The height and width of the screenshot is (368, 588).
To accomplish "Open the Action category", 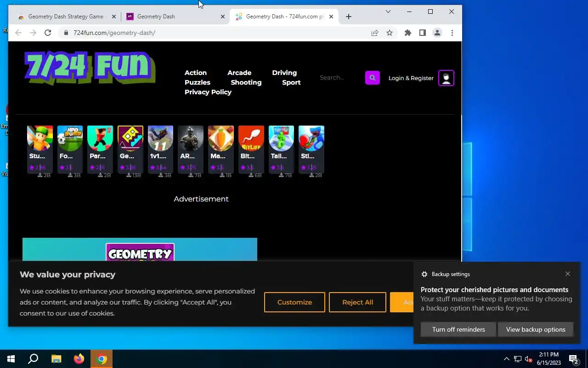I will pyautogui.click(x=196, y=73).
